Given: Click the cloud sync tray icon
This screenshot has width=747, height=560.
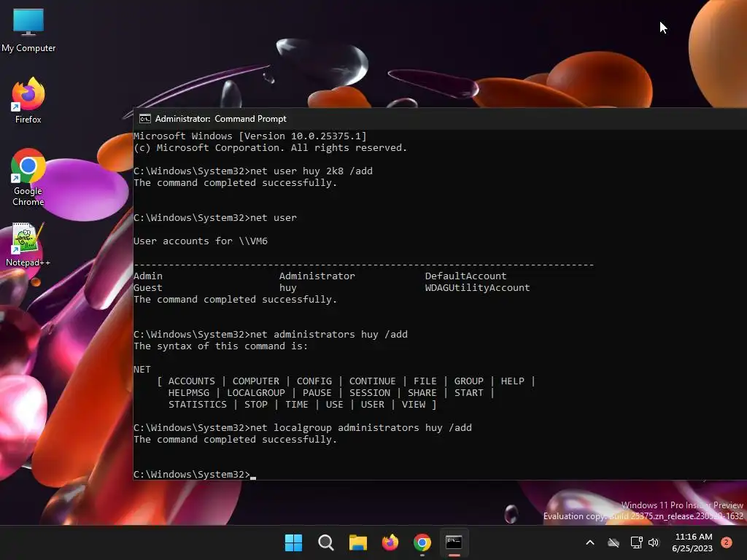Looking at the screenshot, I should pos(614,542).
